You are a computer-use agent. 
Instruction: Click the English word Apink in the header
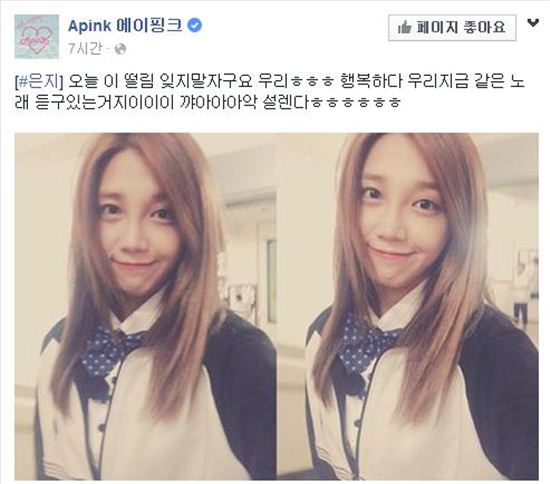point(89,26)
